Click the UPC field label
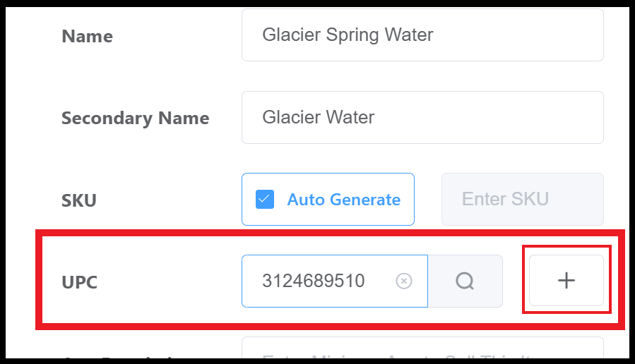This screenshot has width=635, height=364. pyautogui.click(x=79, y=282)
